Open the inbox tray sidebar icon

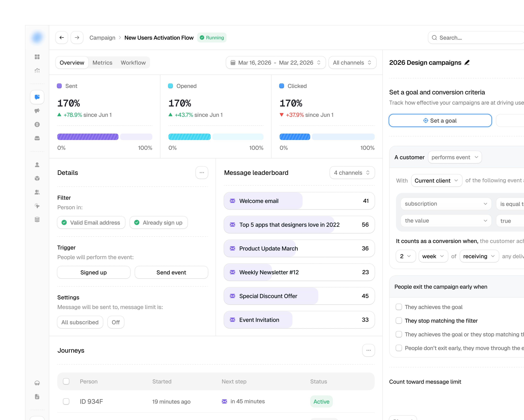pyautogui.click(x=37, y=138)
